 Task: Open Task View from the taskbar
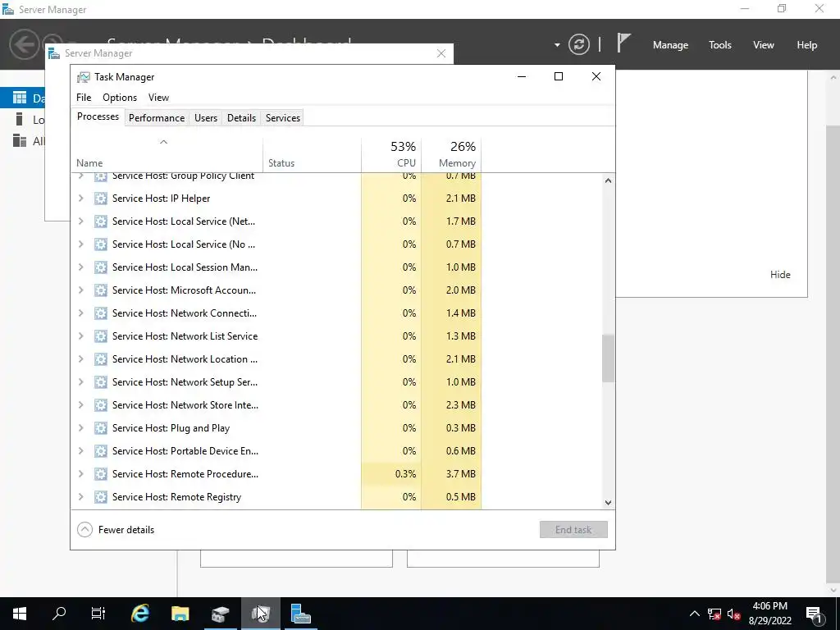(98, 614)
